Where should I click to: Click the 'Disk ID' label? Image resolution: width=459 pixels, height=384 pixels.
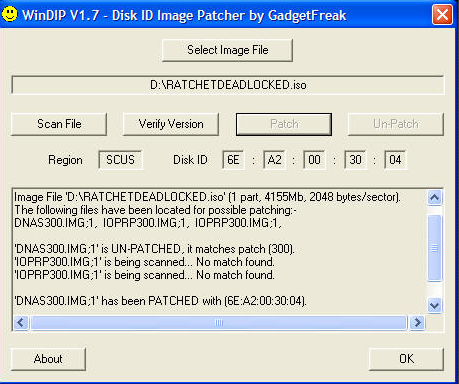[190, 160]
